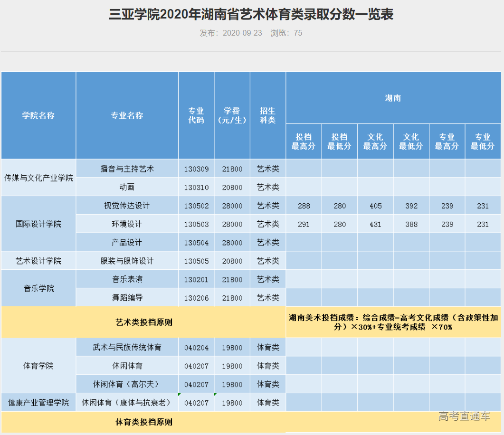Click the 国际设计学院 college cell
The height and width of the screenshot is (435, 504).
tap(38, 224)
